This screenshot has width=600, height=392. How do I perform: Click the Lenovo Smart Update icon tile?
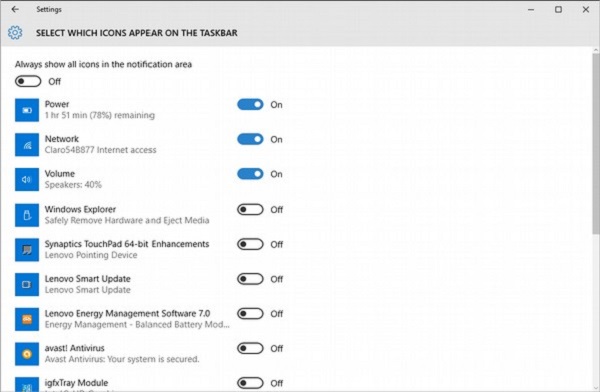click(x=27, y=284)
